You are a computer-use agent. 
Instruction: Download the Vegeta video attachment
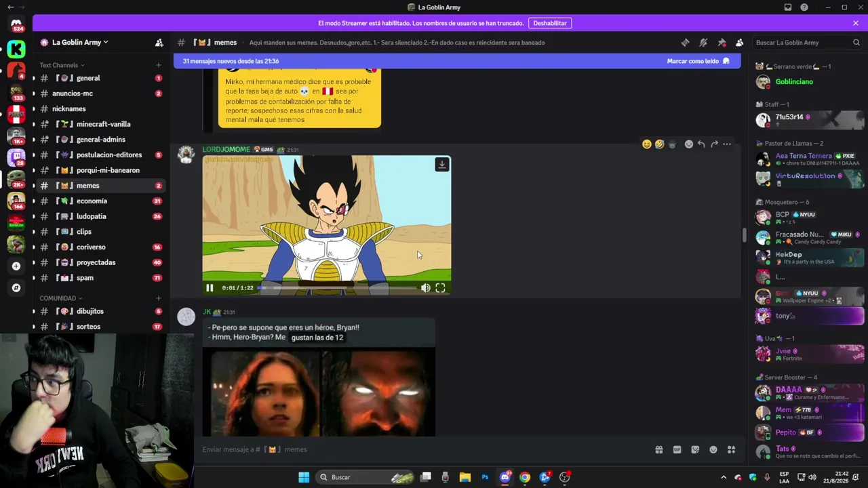click(x=442, y=165)
